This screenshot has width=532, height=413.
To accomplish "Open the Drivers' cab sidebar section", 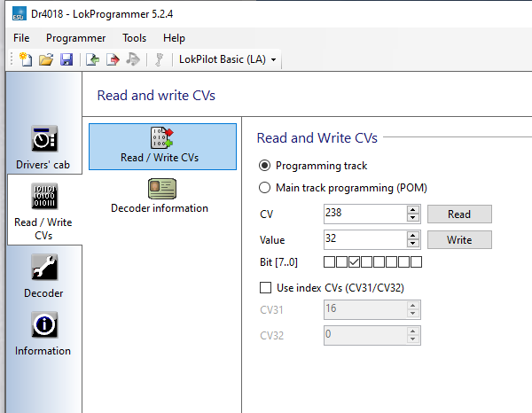I will [43, 147].
